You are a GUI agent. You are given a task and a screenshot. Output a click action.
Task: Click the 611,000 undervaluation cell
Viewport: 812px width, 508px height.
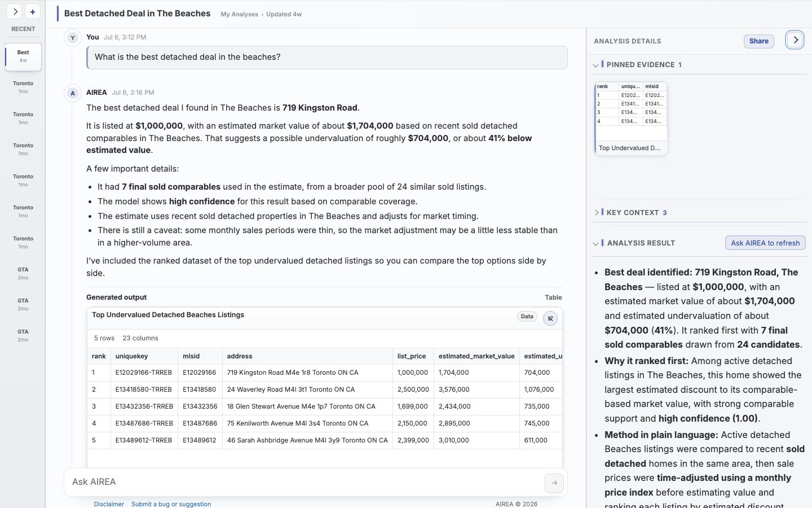click(541, 440)
